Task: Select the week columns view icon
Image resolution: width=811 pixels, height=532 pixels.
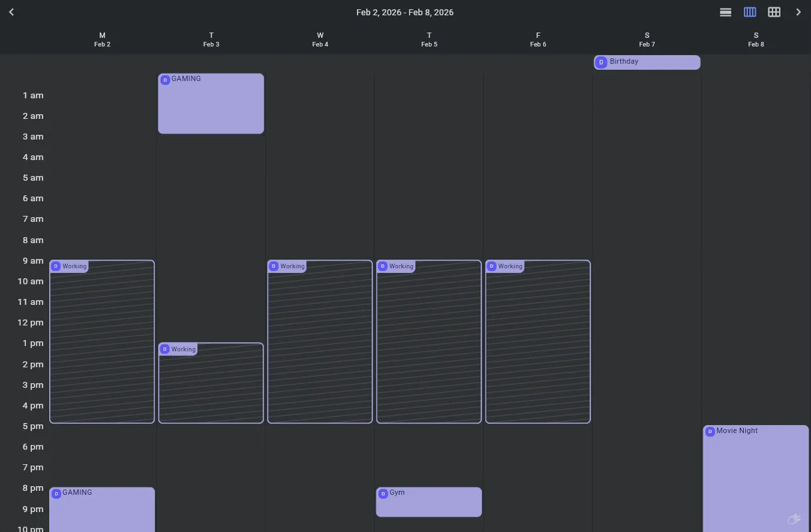Action: (750, 12)
